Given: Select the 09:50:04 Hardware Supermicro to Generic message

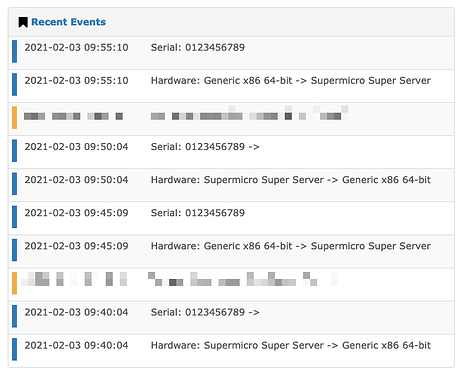Looking at the screenshot, I should tap(291, 180).
